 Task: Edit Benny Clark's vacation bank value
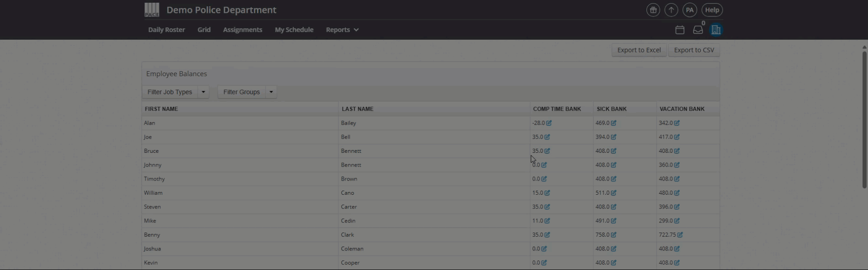pyautogui.click(x=680, y=235)
